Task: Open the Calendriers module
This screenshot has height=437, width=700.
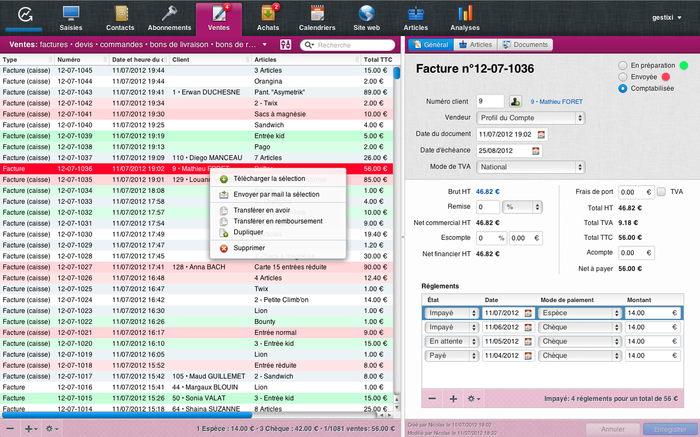Action: point(315,15)
